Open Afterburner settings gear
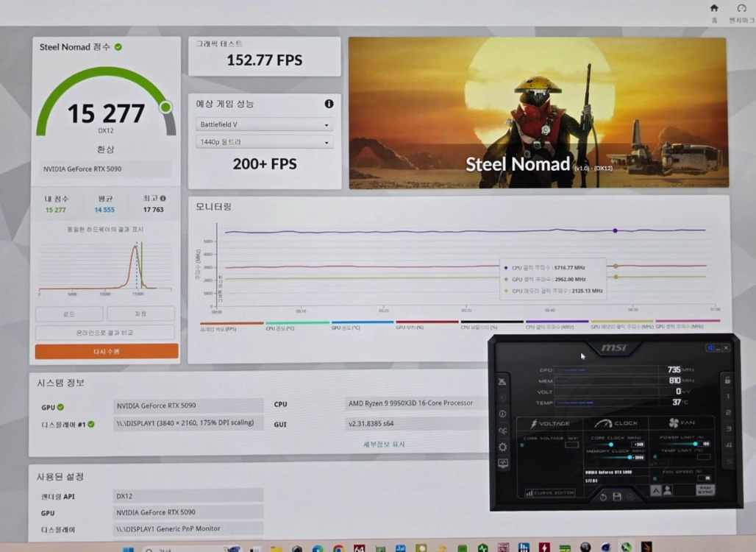756x552 pixels. (502, 447)
